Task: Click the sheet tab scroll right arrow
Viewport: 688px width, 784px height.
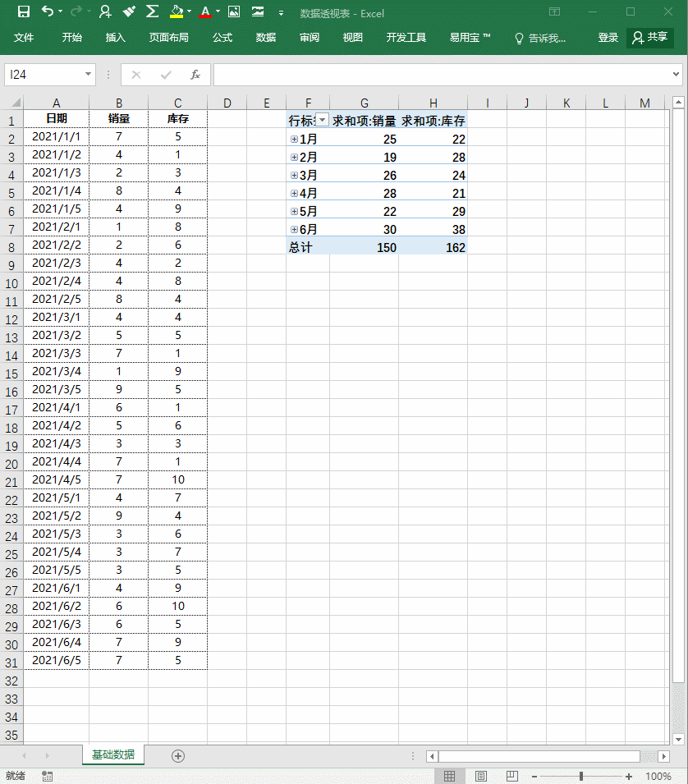Action: coord(47,755)
